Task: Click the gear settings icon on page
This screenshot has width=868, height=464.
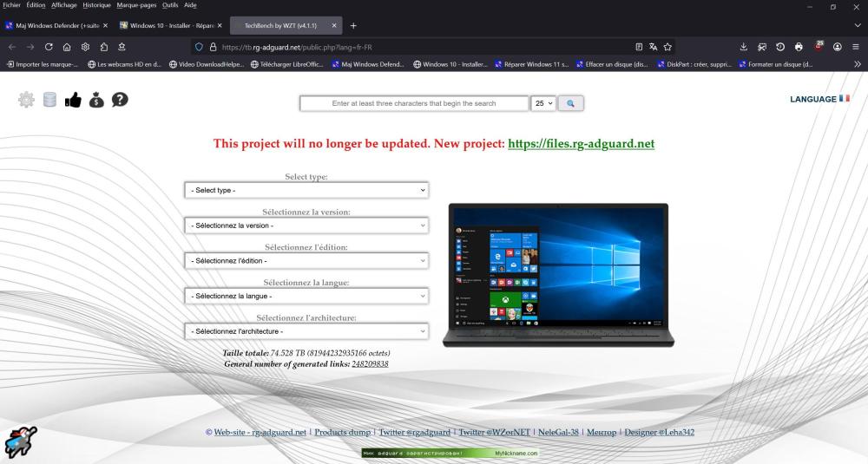Action: click(x=26, y=100)
